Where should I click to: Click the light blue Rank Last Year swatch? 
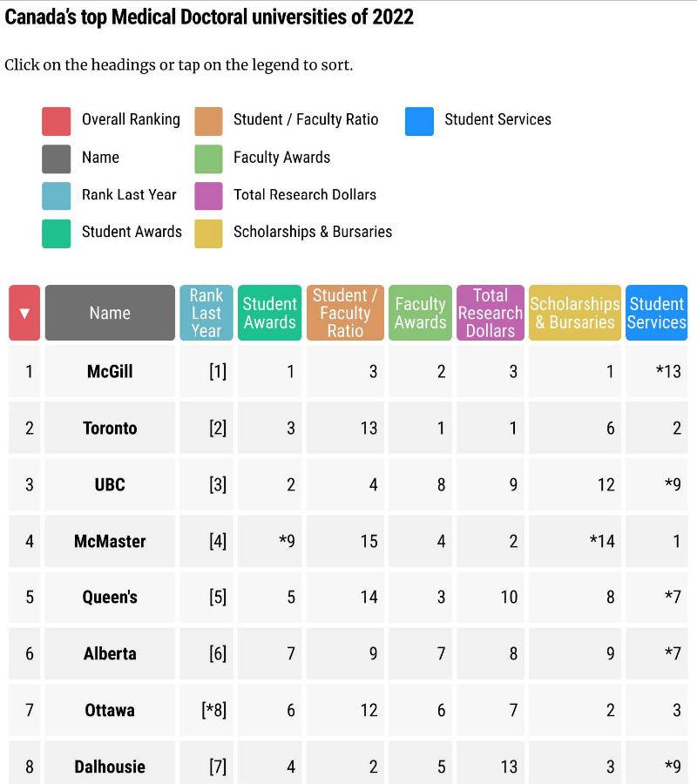(56, 196)
